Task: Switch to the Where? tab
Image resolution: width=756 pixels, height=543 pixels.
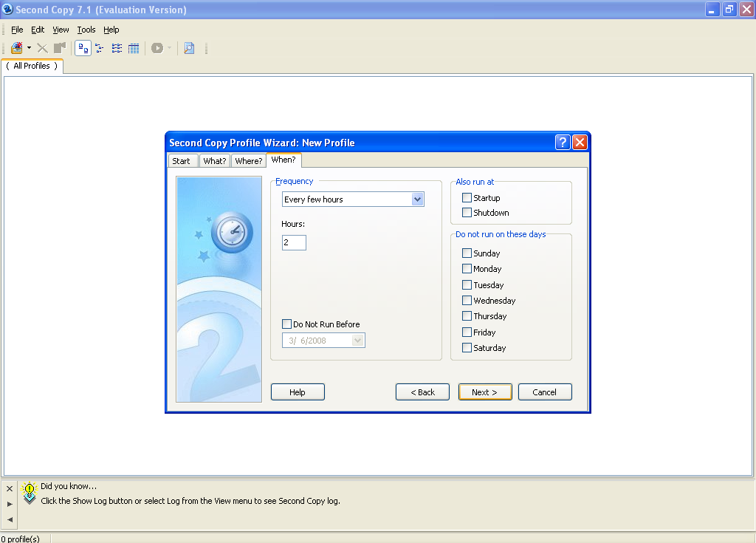Action: (249, 161)
